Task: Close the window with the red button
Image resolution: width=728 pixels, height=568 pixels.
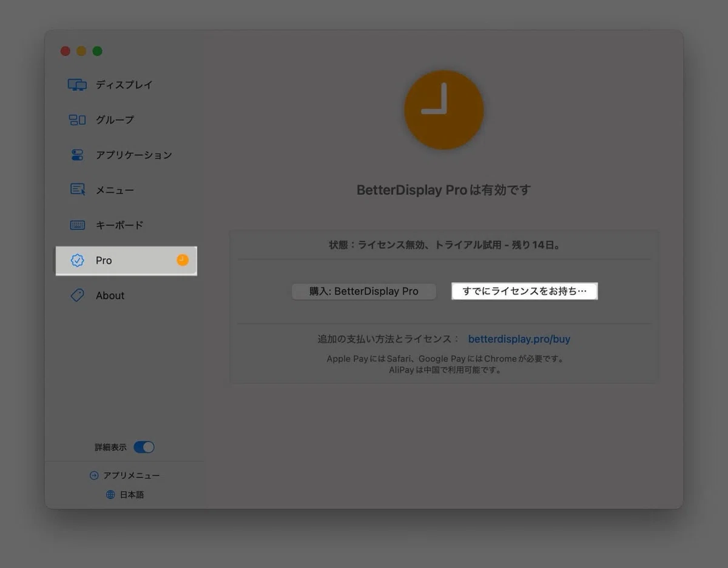Action: [x=66, y=52]
